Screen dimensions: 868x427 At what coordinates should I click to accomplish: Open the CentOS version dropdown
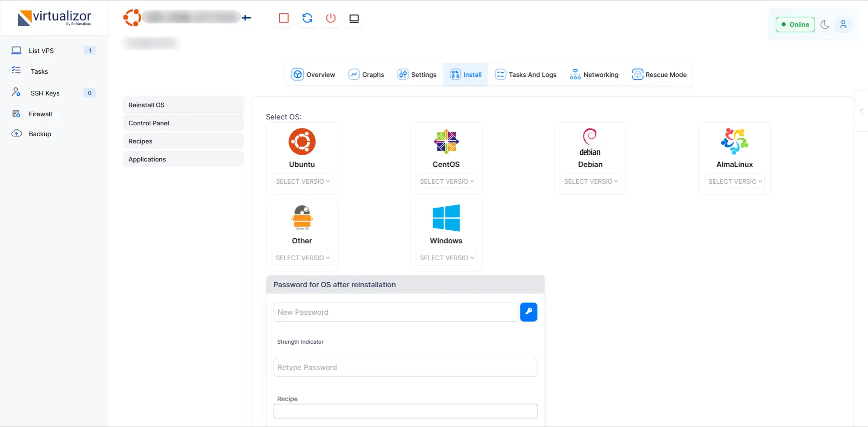click(x=446, y=181)
